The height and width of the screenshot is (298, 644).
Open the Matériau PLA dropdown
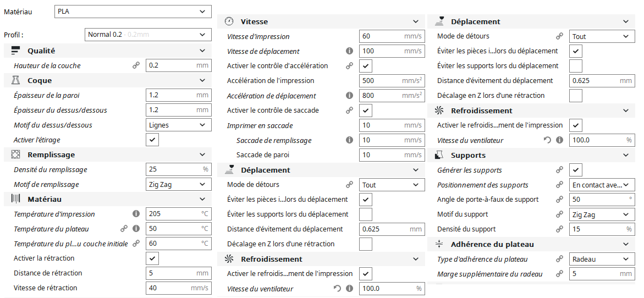[133, 12]
